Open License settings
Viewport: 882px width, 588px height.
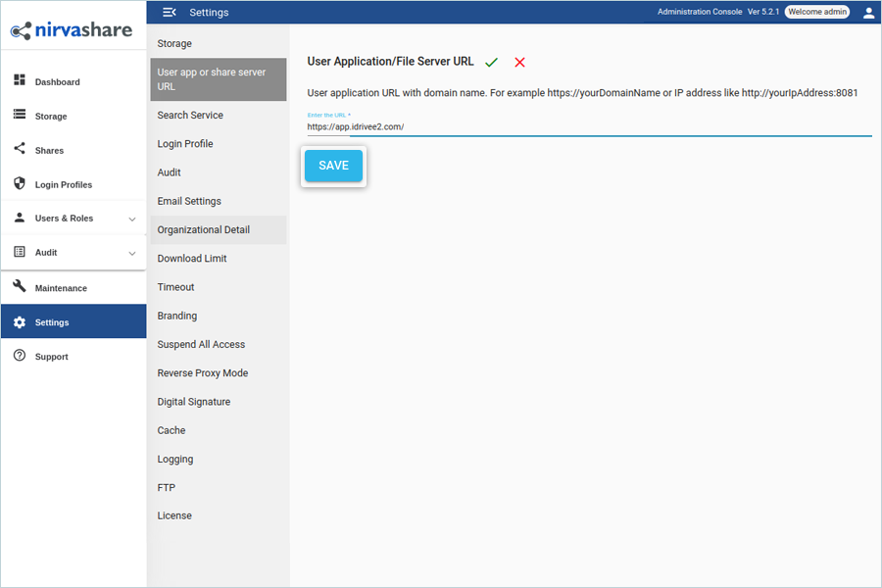(x=219, y=515)
